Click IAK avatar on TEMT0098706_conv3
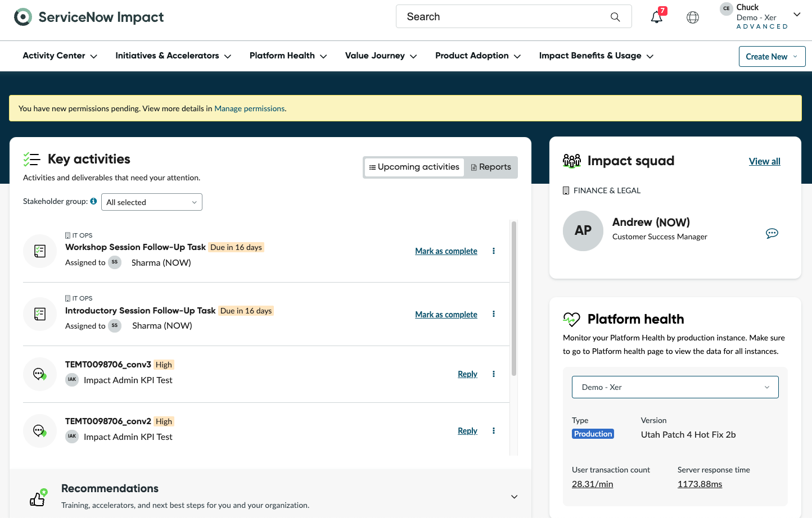Image resolution: width=812 pixels, height=518 pixels. click(72, 380)
